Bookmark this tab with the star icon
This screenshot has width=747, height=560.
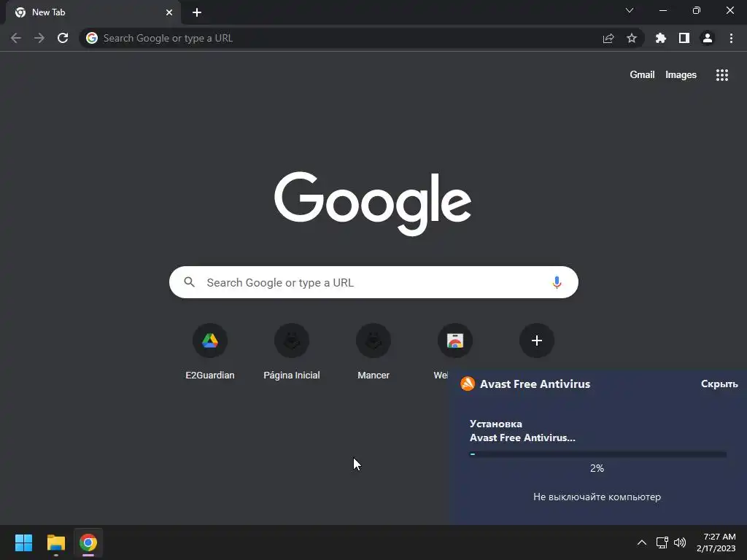[632, 38]
